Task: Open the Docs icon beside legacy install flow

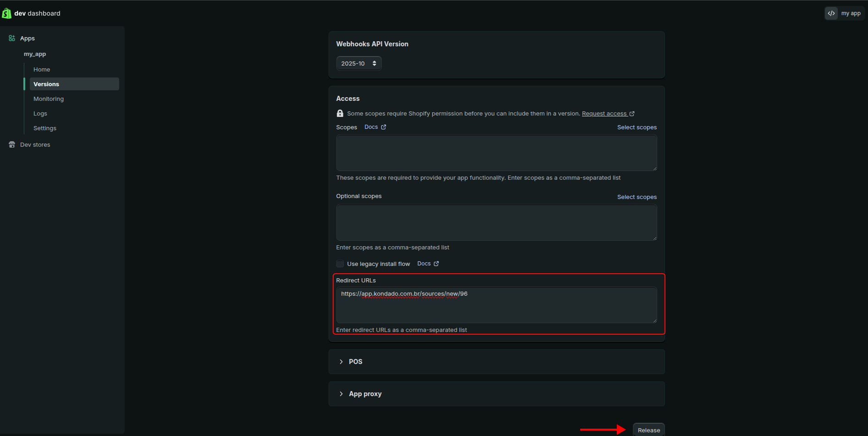Action: click(435, 263)
